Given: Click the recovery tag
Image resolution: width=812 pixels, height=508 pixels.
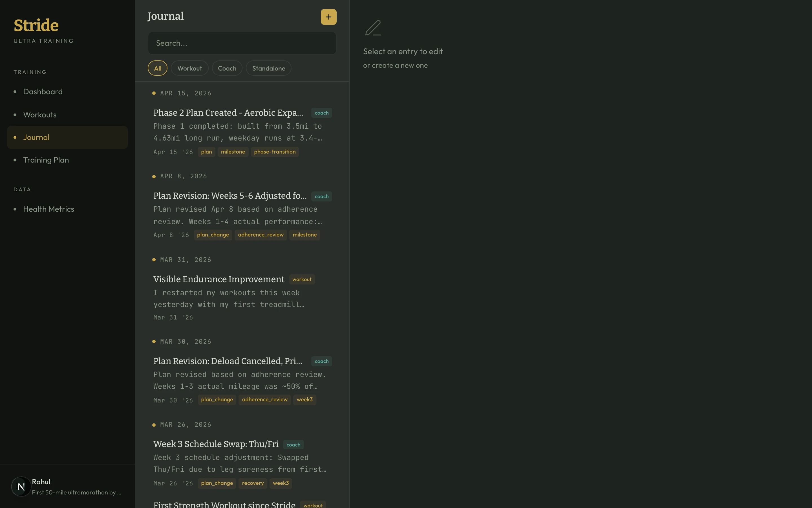Looking at the screenshot, I should [x=253, y=483].
